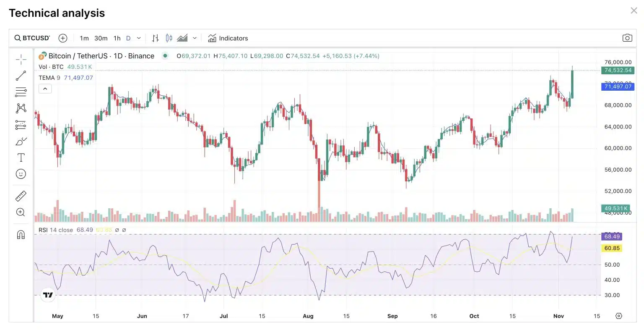Click the RSI 14 close indicator label

coord(56,230)
